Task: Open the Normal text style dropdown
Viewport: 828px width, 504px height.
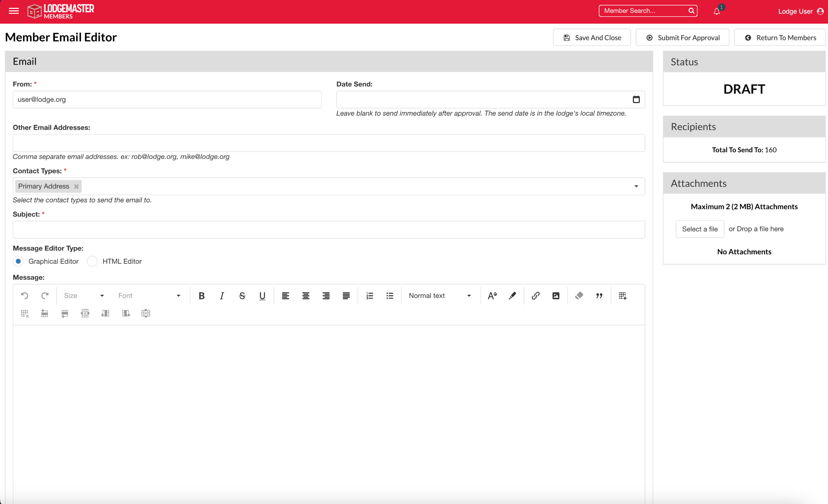Action: tap(440, 296)
